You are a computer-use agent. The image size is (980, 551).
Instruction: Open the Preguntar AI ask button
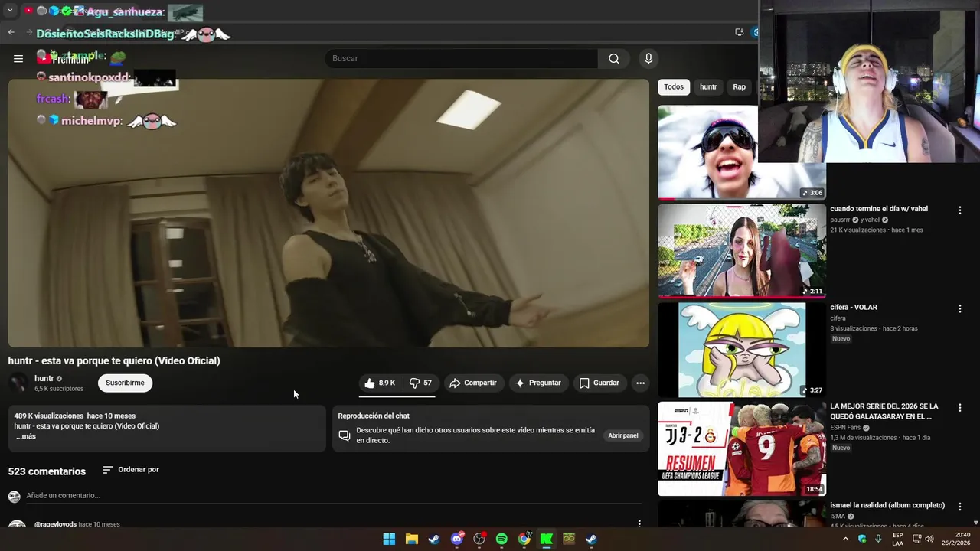[538, 383]
